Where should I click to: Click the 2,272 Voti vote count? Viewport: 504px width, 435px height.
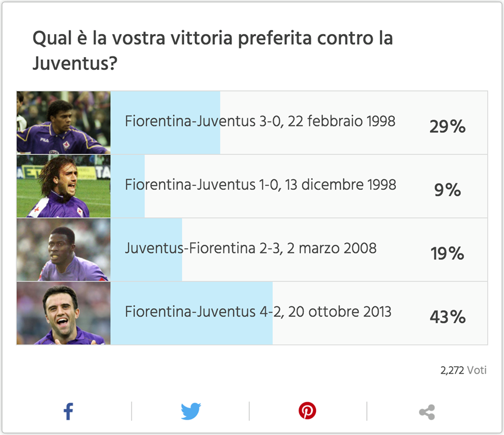(x=463, y=370)
